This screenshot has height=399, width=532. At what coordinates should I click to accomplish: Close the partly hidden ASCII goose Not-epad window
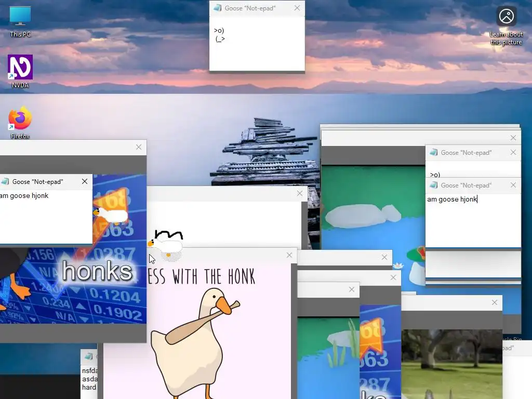513,152
